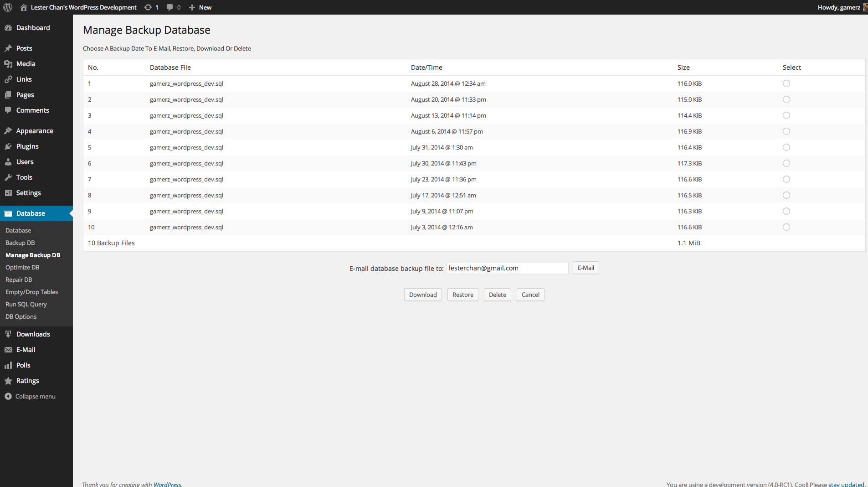Open the Empty/Drop Tables submenu item
The height and width of the screenshot is (487, 868).
31,292
